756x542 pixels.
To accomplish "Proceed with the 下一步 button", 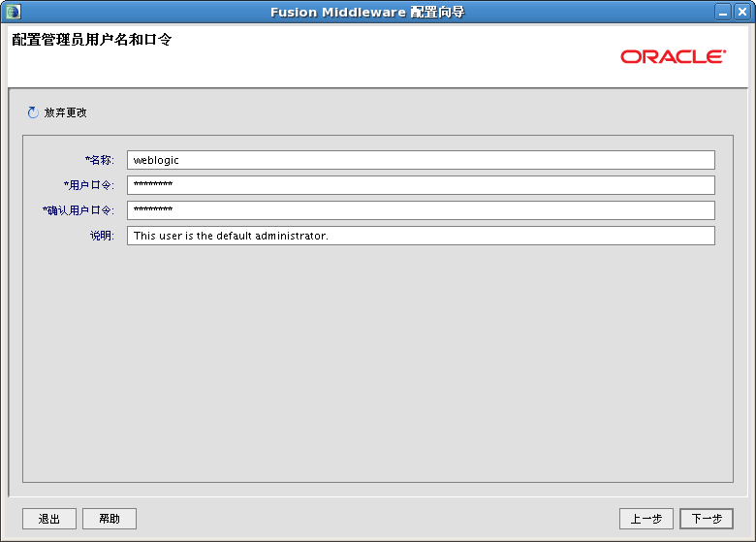I will click(x=707, y=519).
